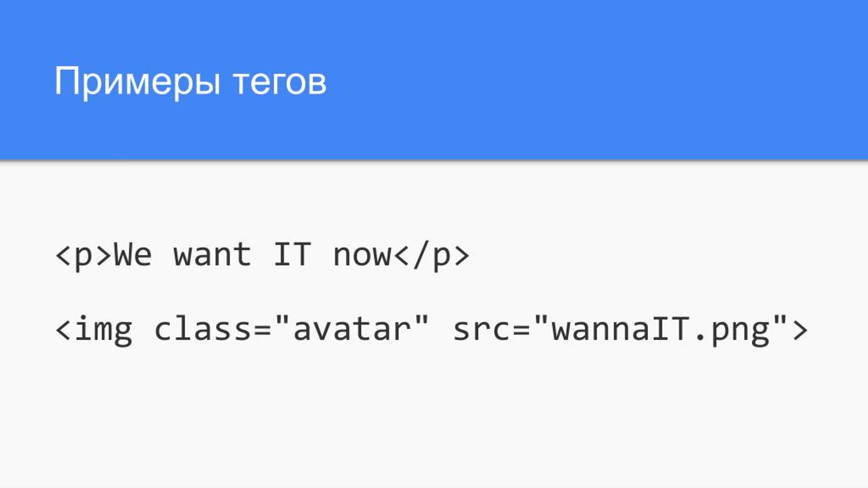
Task: Click the word "want" in the paragraph line
Action: click(x=213, y=255)
